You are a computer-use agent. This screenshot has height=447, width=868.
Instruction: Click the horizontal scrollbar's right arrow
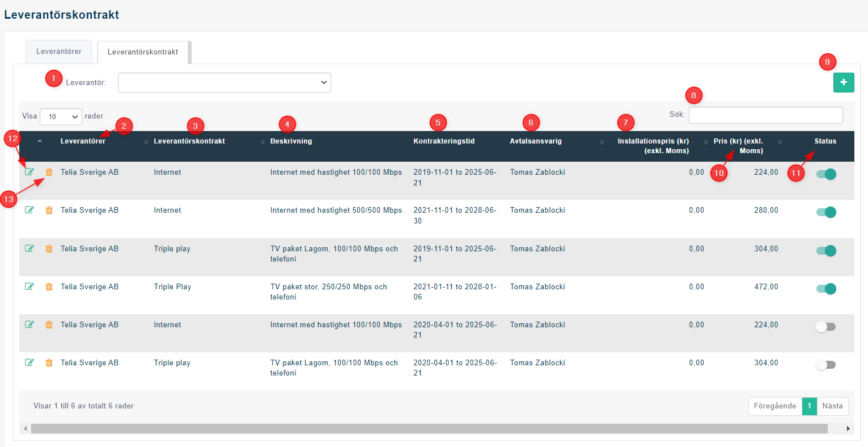[848, 428]
